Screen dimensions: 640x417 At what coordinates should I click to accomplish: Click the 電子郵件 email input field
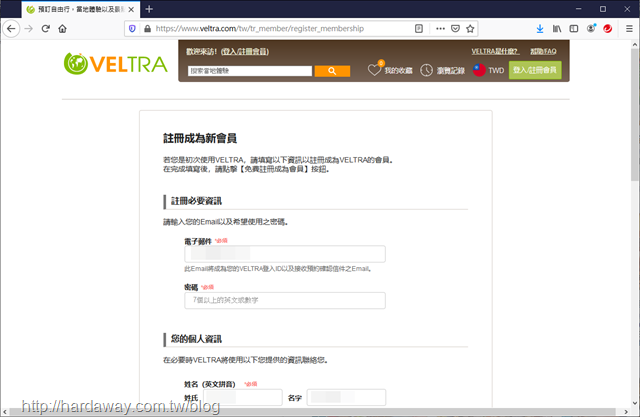[285, 254]
